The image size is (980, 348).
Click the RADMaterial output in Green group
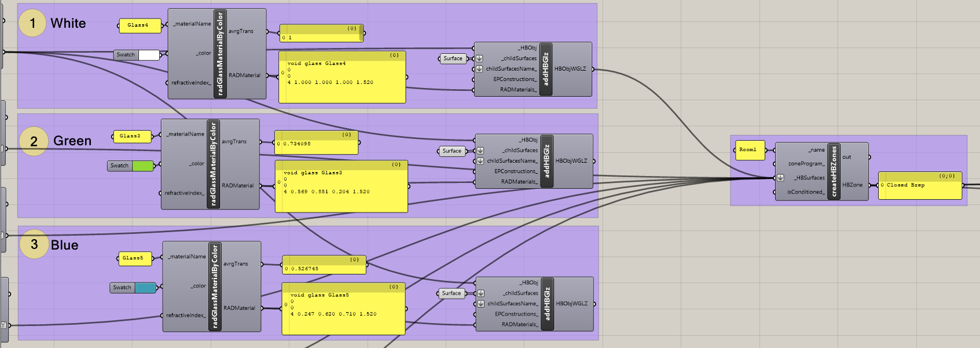coord(238,186)
